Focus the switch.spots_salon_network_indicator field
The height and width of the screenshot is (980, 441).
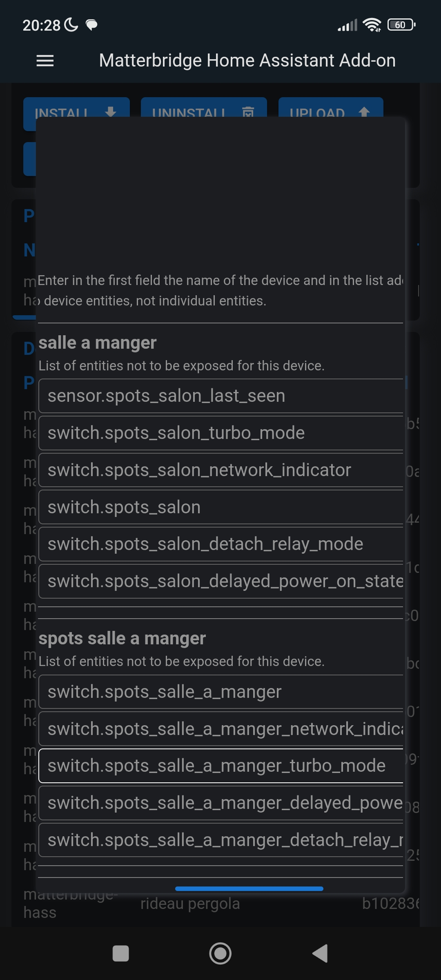point(220,470)
